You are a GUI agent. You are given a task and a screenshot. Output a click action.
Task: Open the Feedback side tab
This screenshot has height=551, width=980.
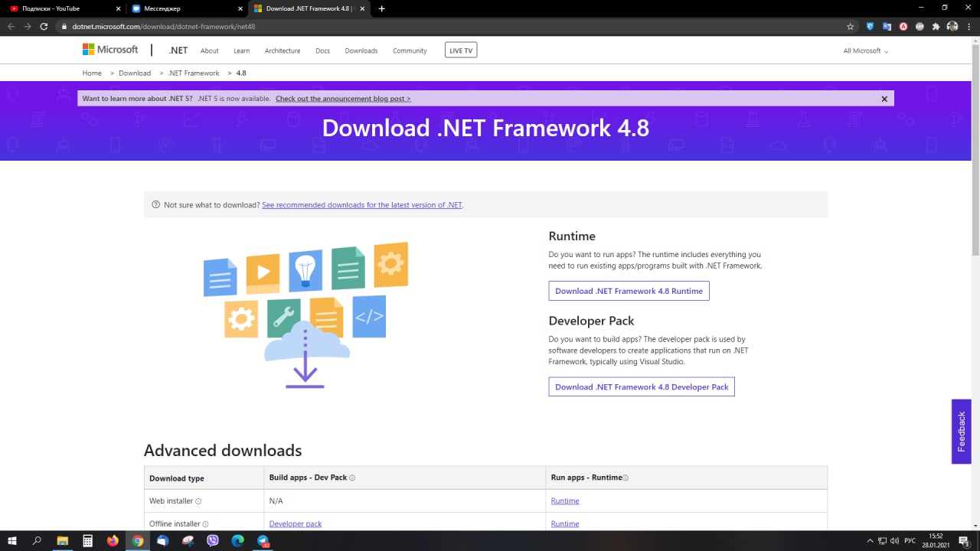962,431
